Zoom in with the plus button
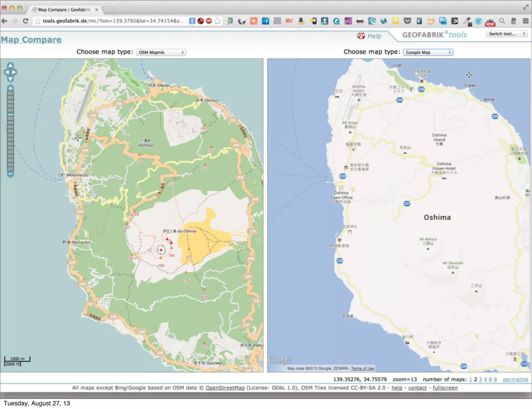The height and width of the screenshot is (409, 532). (10, 88)
